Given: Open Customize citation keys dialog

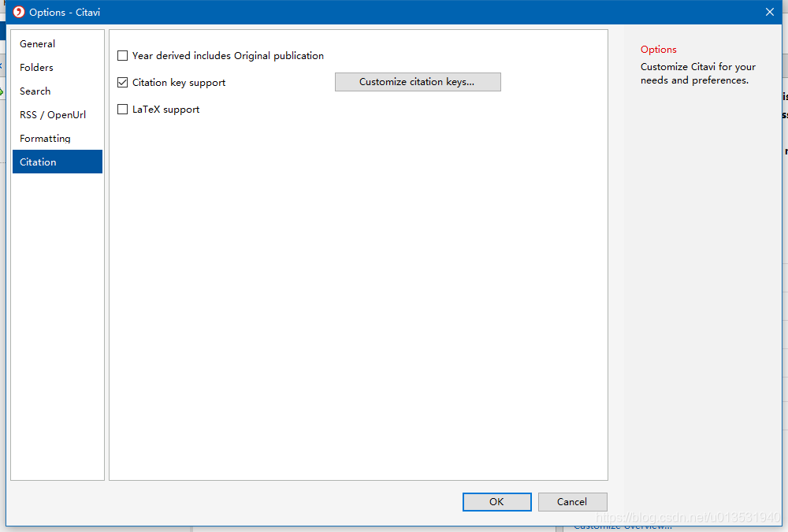Looking at the screenshot, I should click(x=418, y=82).
